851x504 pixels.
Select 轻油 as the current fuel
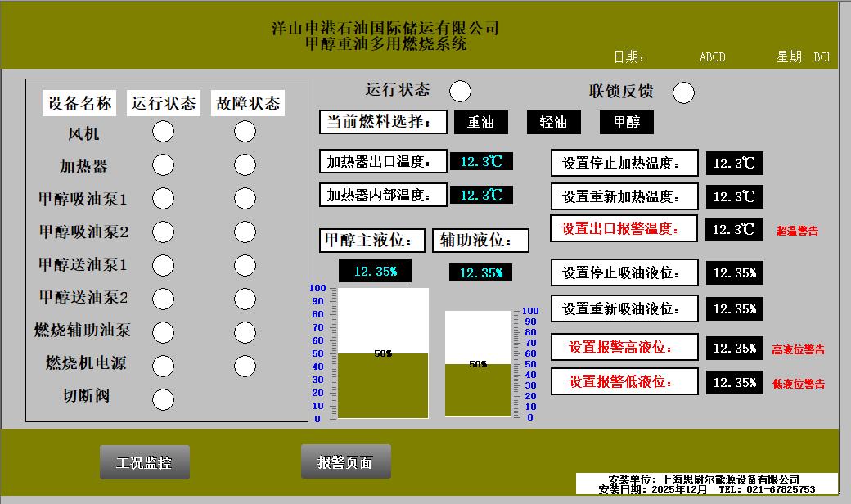tap(553, 122)
